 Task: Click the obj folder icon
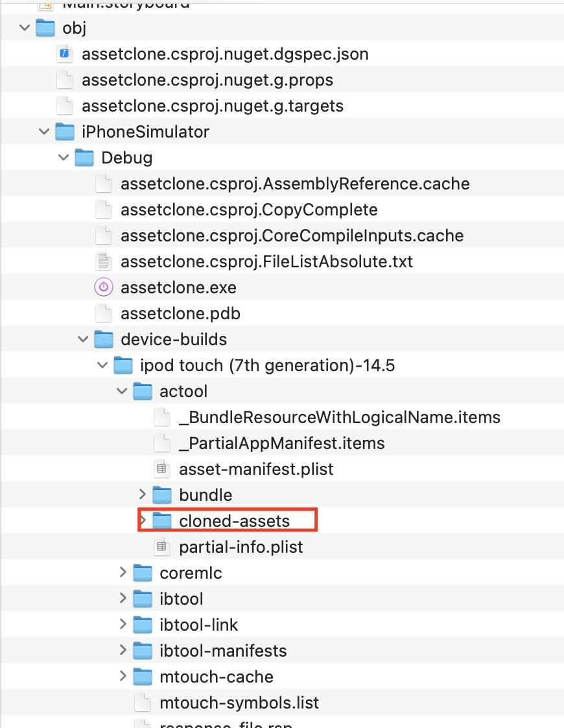click(x=45, y=28)
